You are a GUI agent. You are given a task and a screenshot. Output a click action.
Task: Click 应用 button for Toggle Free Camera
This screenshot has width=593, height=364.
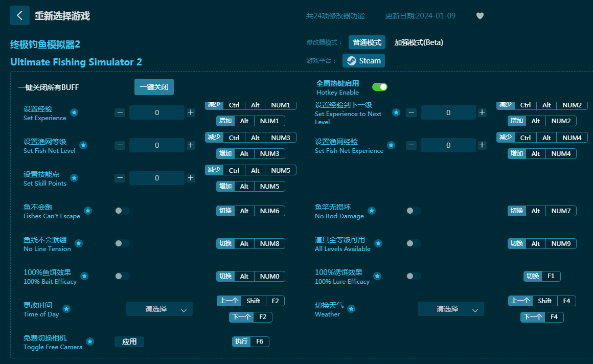(129, 342)
